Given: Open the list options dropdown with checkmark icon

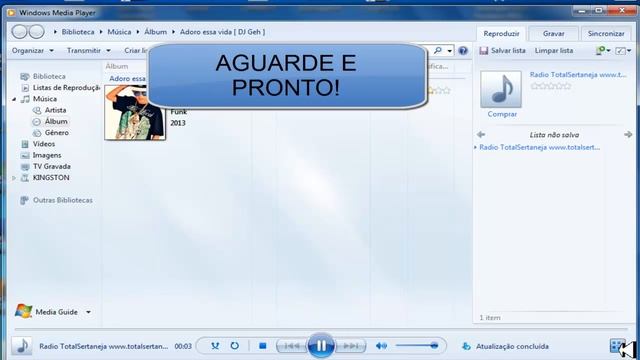Looking at the screenshot, I should point(623,51).
